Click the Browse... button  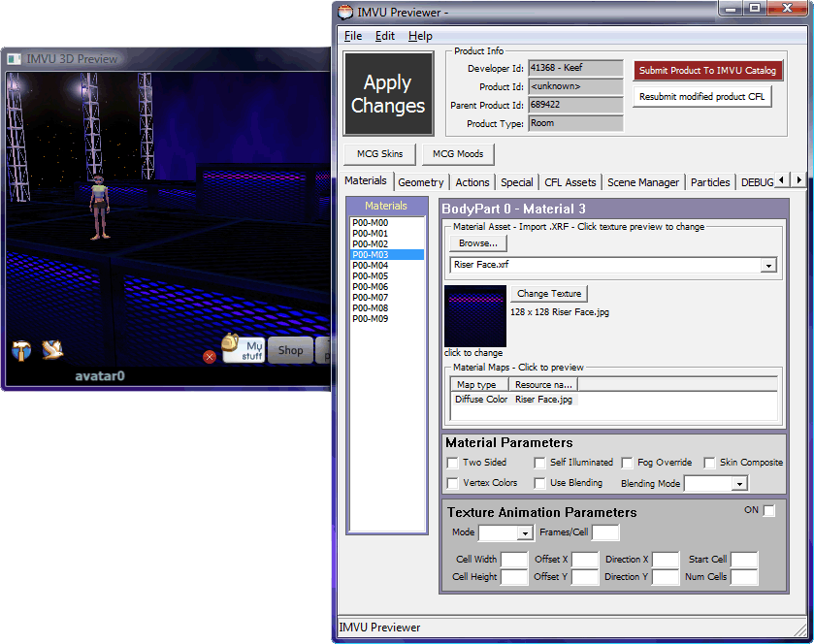point(477,242)
